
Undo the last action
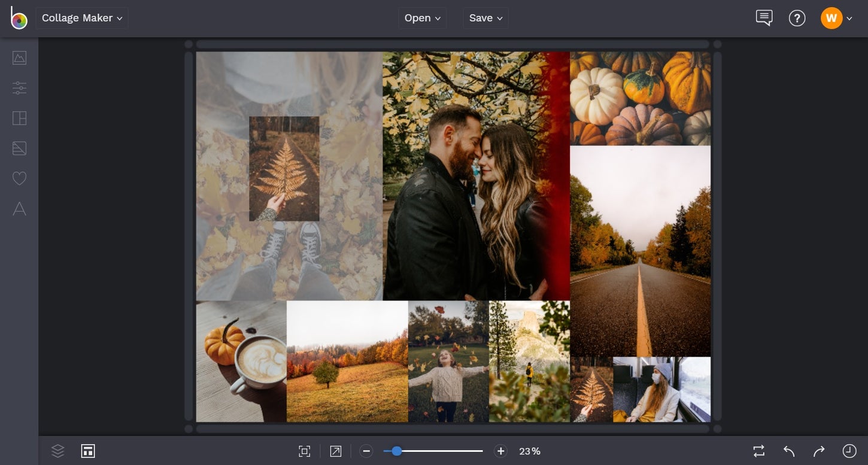tap(788, 451)
